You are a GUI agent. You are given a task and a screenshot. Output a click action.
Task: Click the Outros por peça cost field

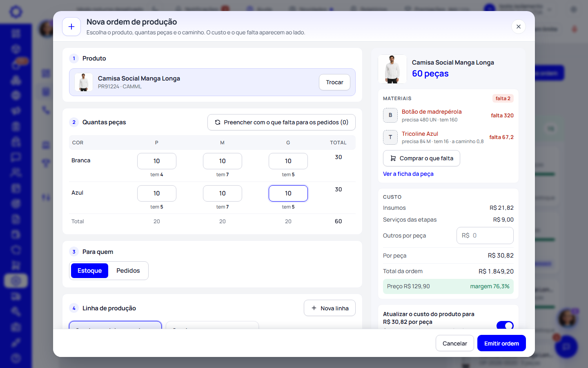485,236
